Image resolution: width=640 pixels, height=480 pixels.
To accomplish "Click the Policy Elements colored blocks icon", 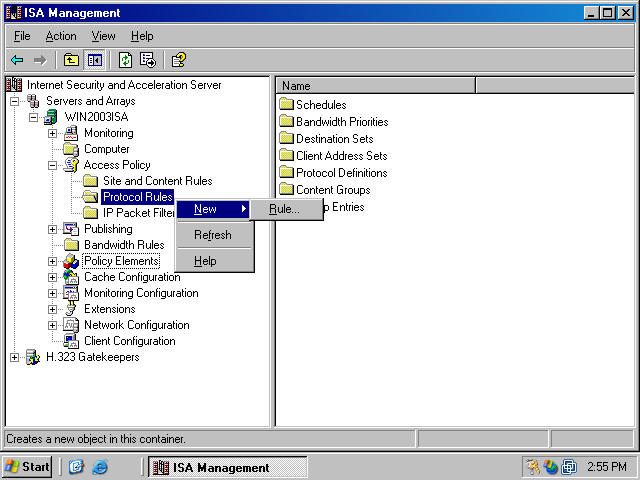I will point(71,261).
